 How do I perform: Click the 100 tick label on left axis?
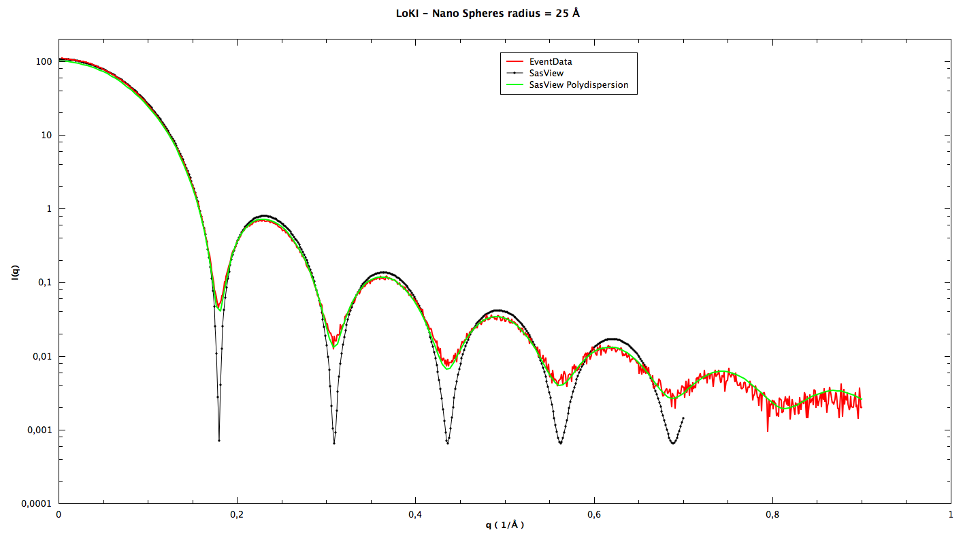(44, 61)
